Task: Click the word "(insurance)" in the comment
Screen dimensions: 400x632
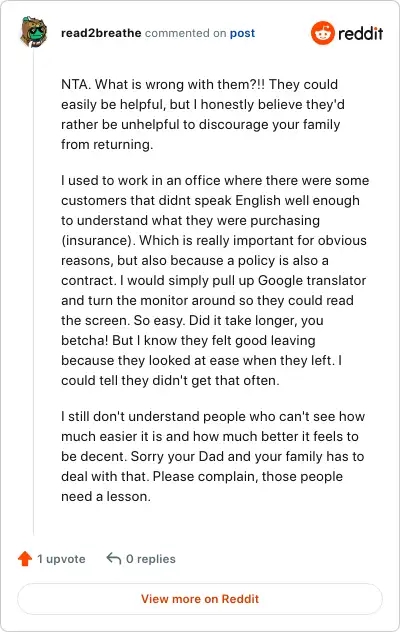Action: [x=98, y=240]
